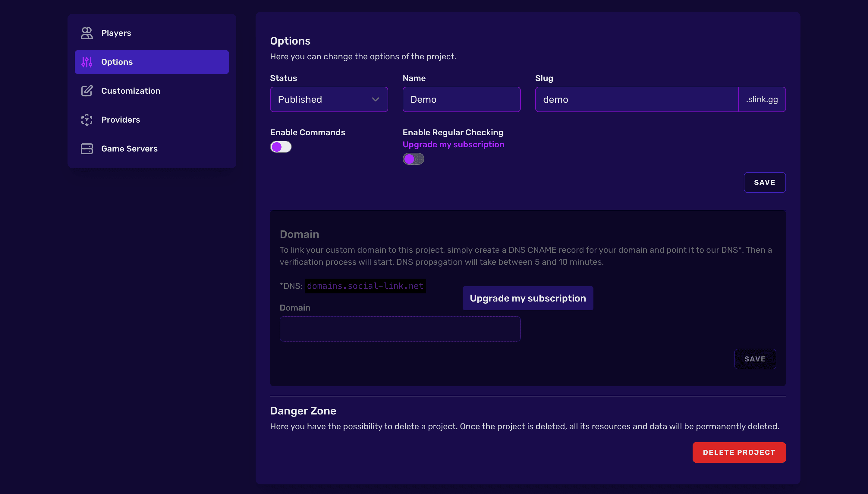
Task: Click the Options sliders icon
Action: click(x=87, y=62)
